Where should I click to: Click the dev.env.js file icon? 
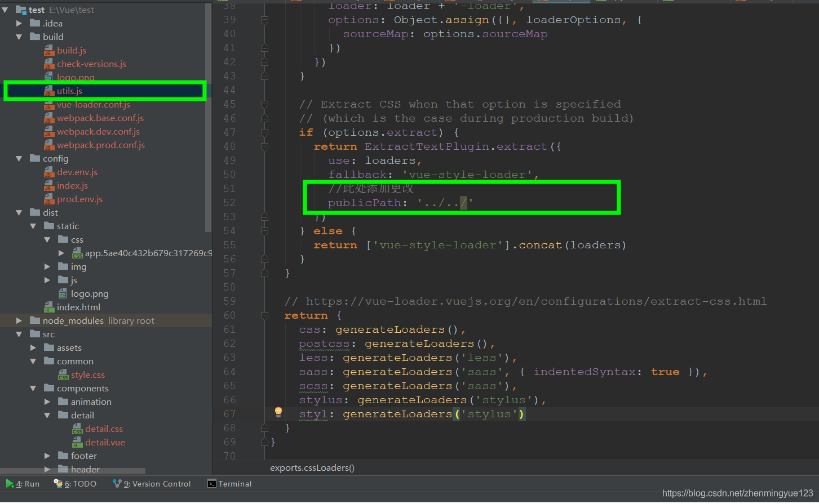[x=49, y=172]
